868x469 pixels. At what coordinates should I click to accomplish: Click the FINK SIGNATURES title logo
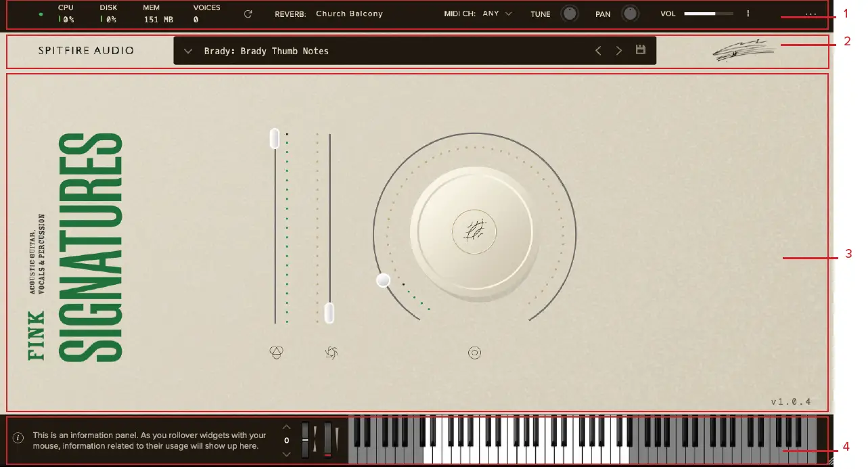click(76, 247)
